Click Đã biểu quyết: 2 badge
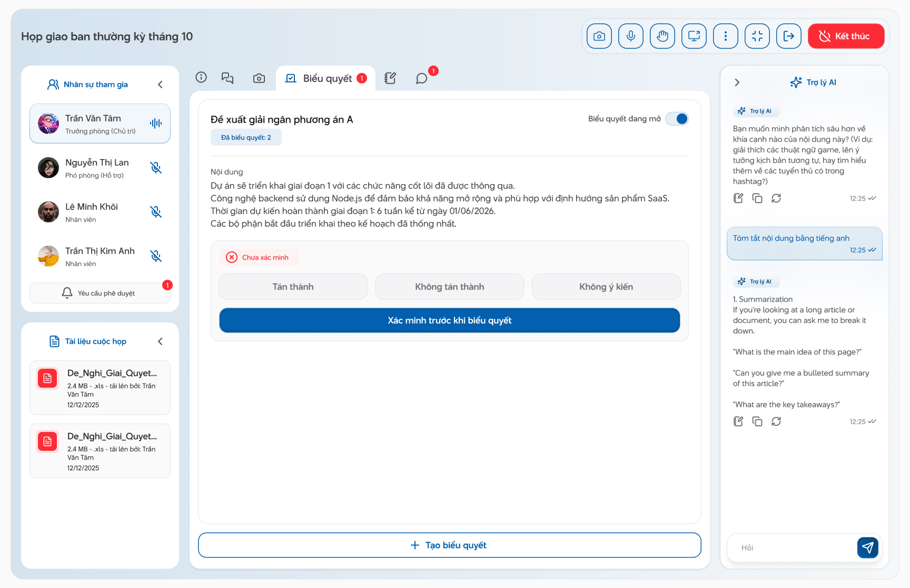 246,137
